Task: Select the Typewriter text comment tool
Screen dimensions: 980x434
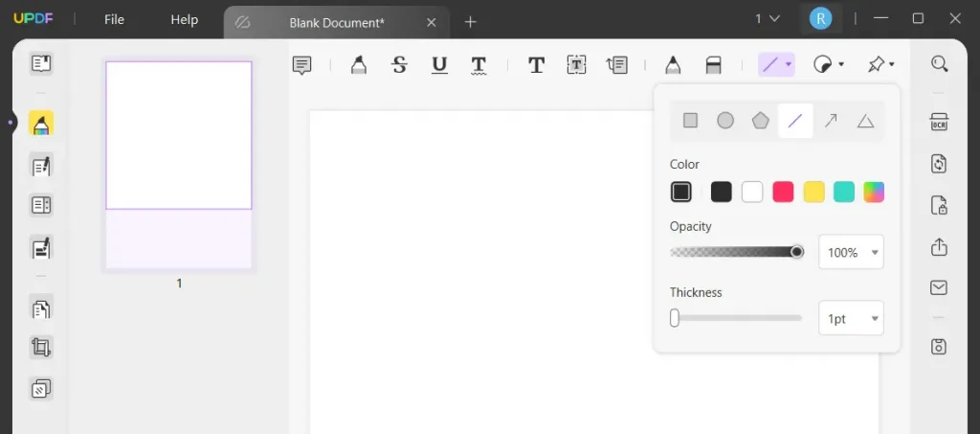Action: coord(536,65)
